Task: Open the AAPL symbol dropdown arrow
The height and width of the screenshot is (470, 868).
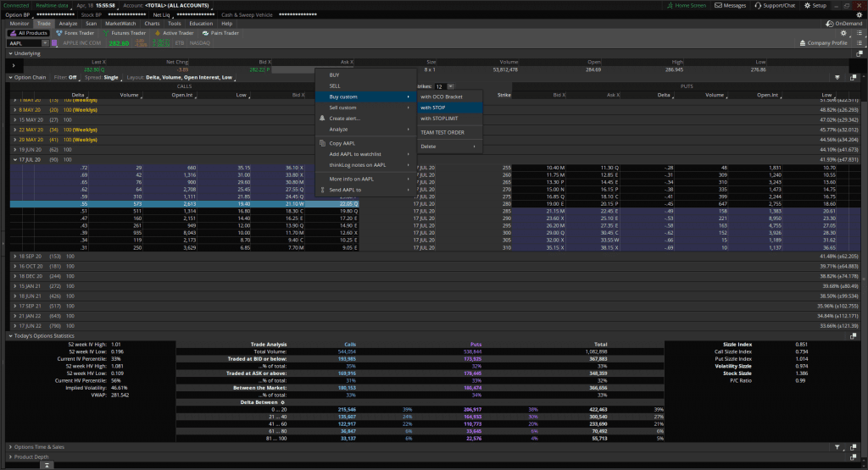Action: pos(44,42)
